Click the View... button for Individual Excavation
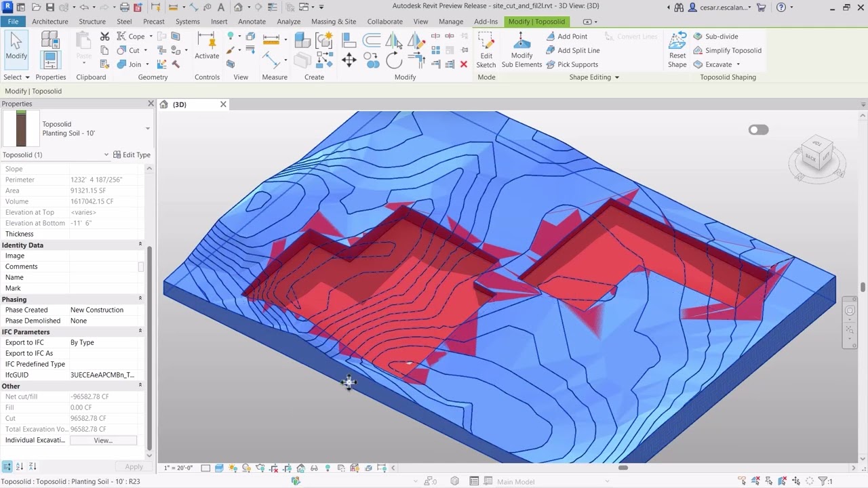The image size is (868, 488). coord(103,440)
